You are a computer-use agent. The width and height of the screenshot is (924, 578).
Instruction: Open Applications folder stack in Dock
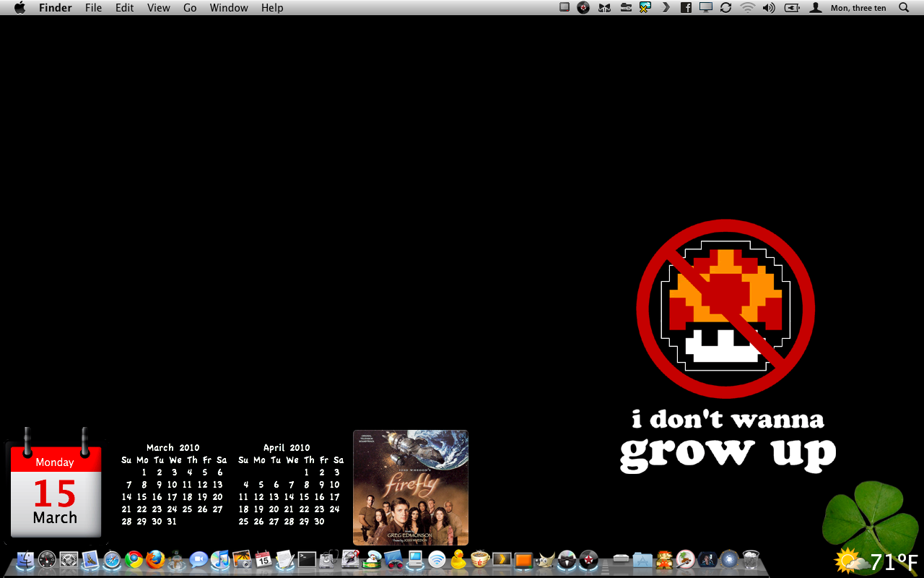[x=642, y=559]
